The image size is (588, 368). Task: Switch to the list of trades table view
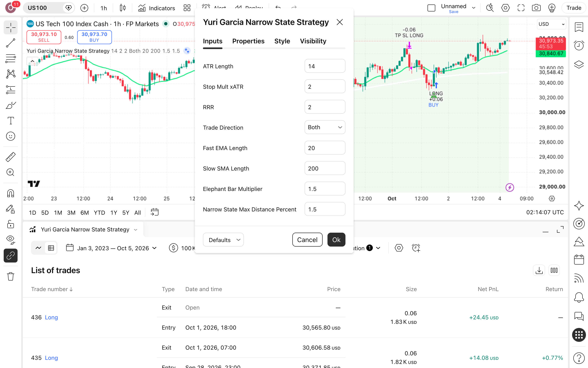click(51, 248)
